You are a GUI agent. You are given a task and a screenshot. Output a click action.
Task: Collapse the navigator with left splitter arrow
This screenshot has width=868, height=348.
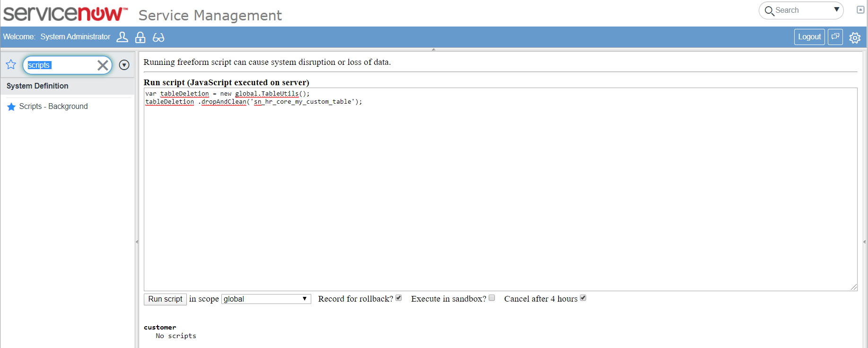(137, 241)
